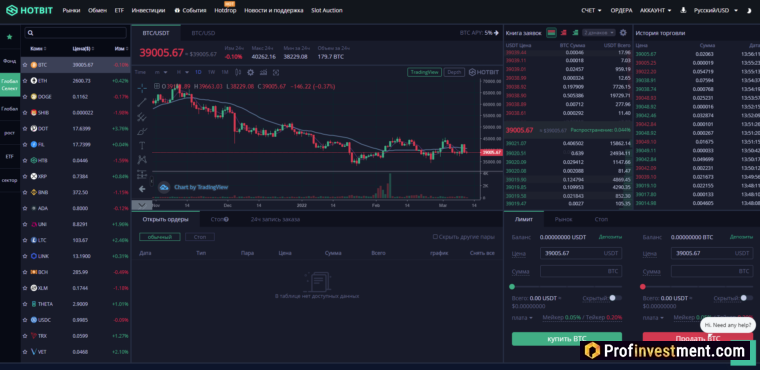The height and width of the screenshot is (370, 760).
Task: Favorite the LINK coin star
Action: (x=25, y=256)
